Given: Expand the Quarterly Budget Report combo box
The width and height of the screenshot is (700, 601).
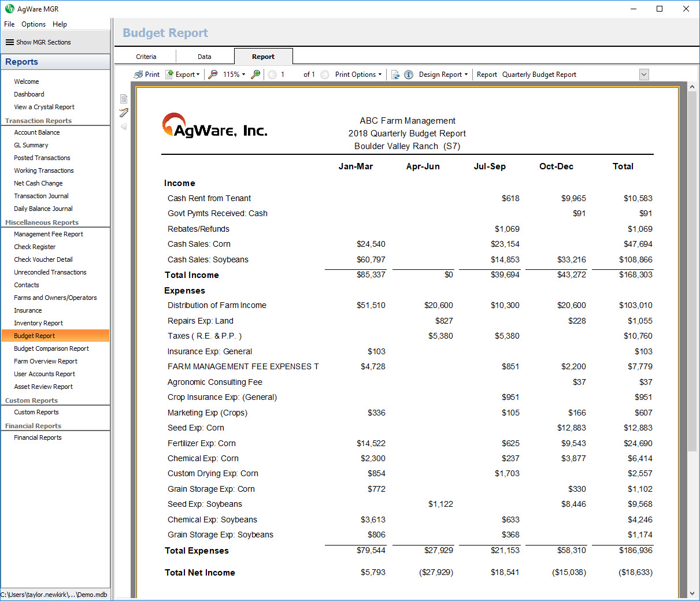Looking at the screenshot, I should (644, 75).
